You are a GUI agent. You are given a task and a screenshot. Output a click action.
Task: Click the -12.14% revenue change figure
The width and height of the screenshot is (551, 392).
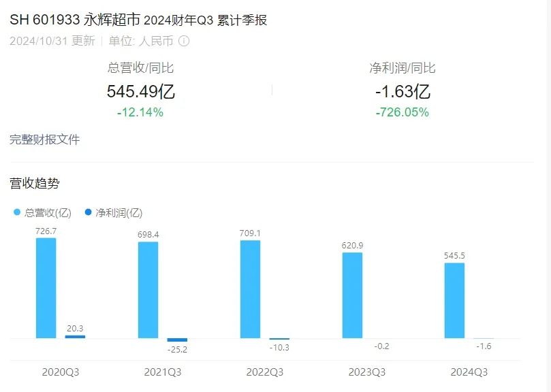(x=140, y=112)
